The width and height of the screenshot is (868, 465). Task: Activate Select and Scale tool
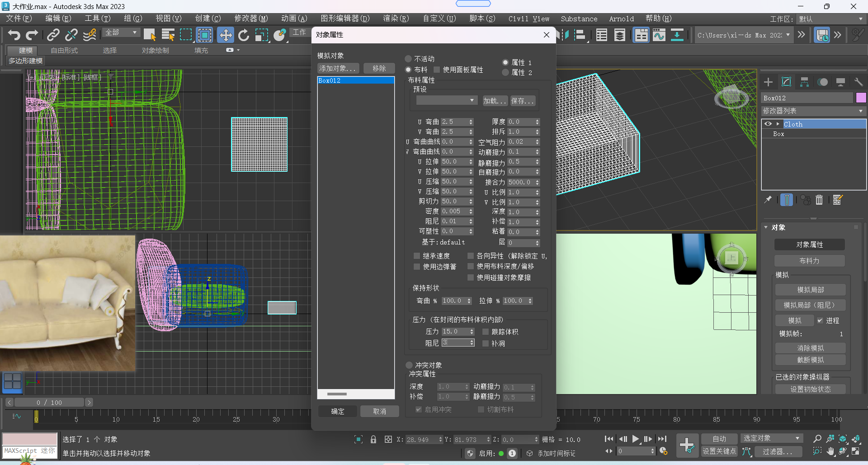click(x=261, y=35)
